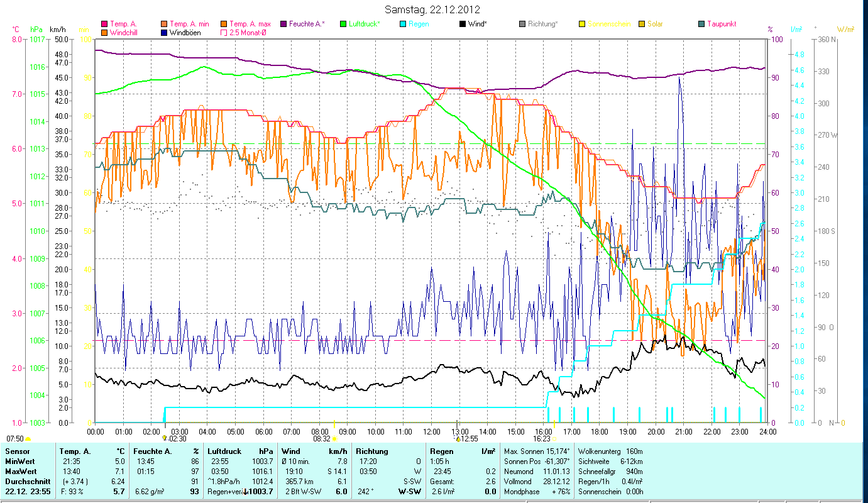The width and height of the screenshot is (868, 503).
Task: Select the green Luftdruck* legend marker
Action: click(x=343, y=24)
